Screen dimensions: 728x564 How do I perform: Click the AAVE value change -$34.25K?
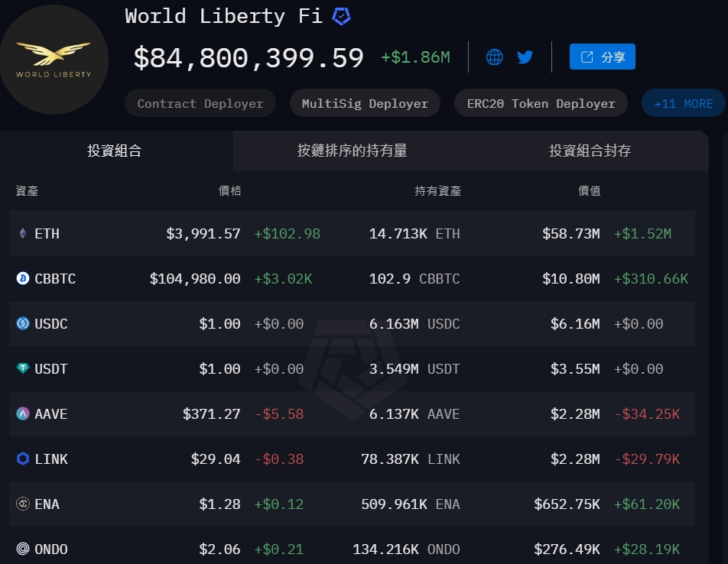(647, 413)
